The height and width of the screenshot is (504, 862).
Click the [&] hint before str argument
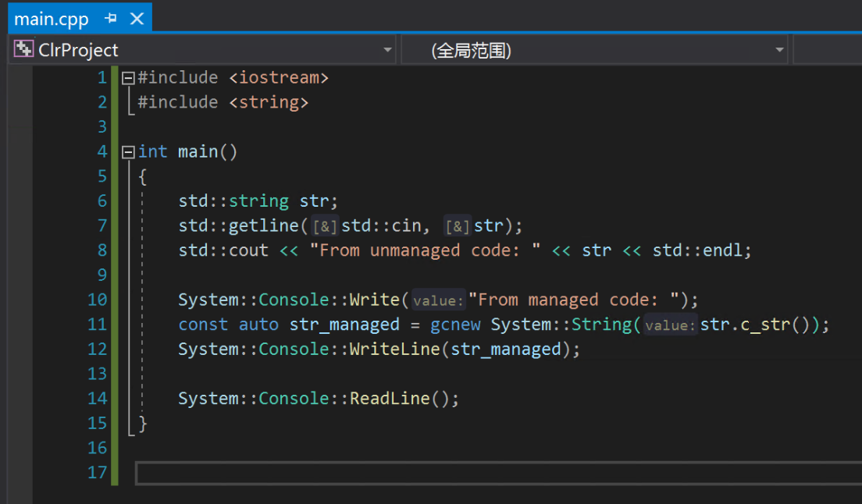(458, 226)
